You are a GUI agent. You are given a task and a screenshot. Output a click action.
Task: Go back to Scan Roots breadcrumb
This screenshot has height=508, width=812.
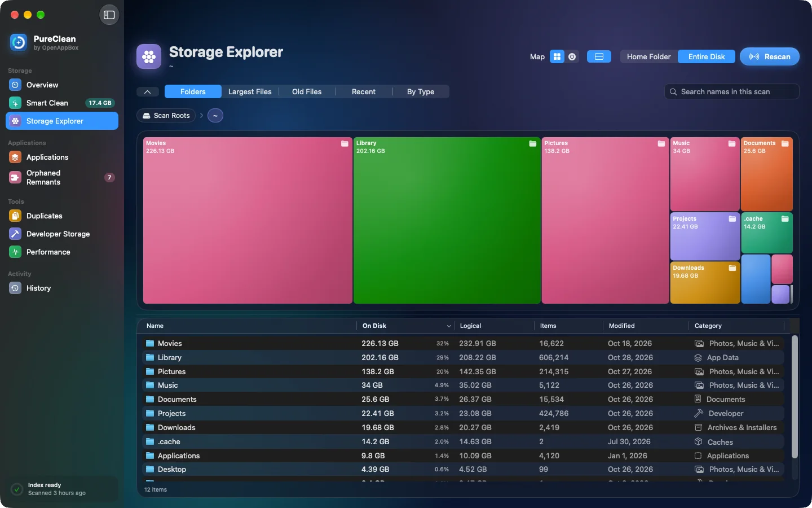(x=166, y=116)
